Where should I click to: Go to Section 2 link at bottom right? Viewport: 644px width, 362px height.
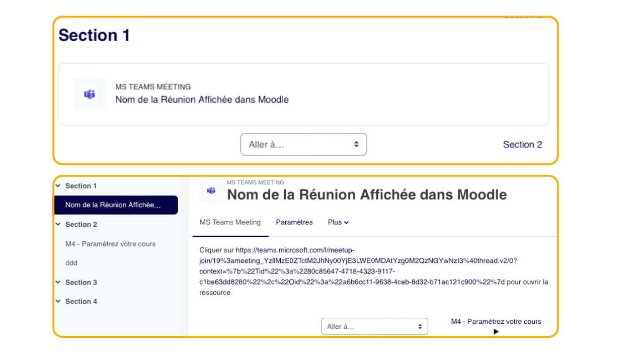click(x=523, y=144)
